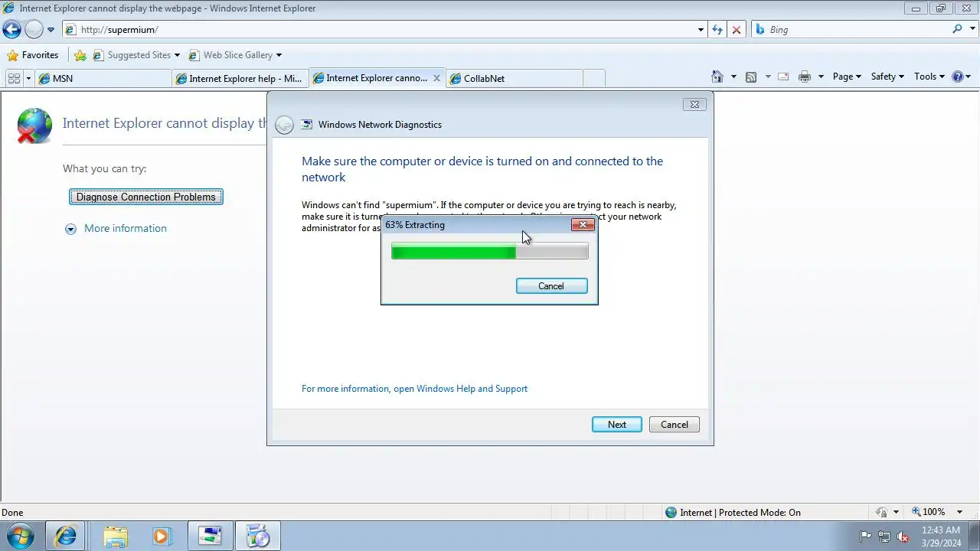The image size is (980, 551).
Task: Click the Home page icon
Action: coord(717,77)
